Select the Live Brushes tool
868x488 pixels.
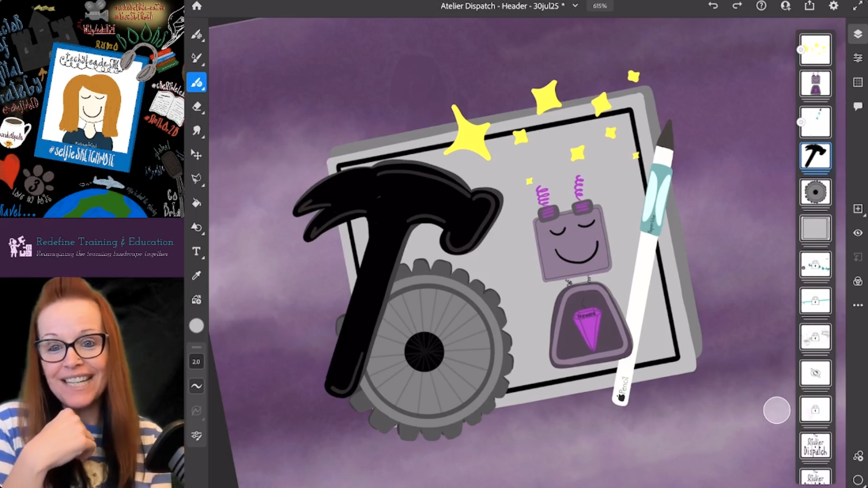(196, 58)
